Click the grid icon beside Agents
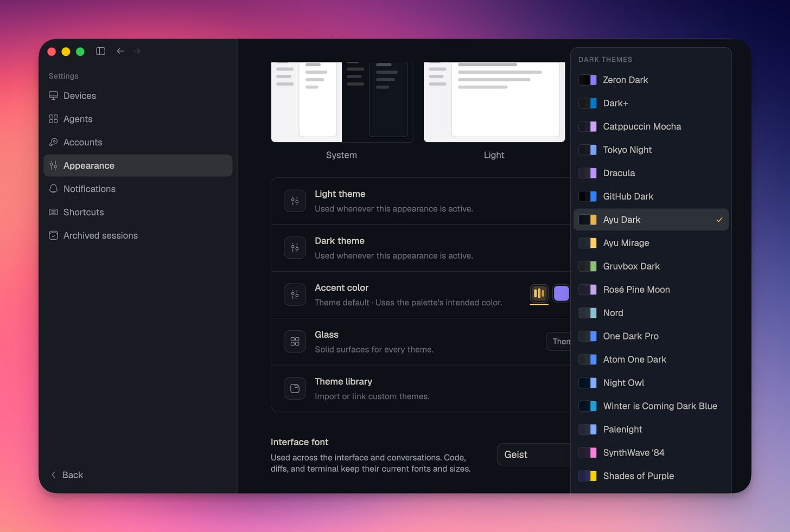790x532 pixels. click(x=53, y=119)
